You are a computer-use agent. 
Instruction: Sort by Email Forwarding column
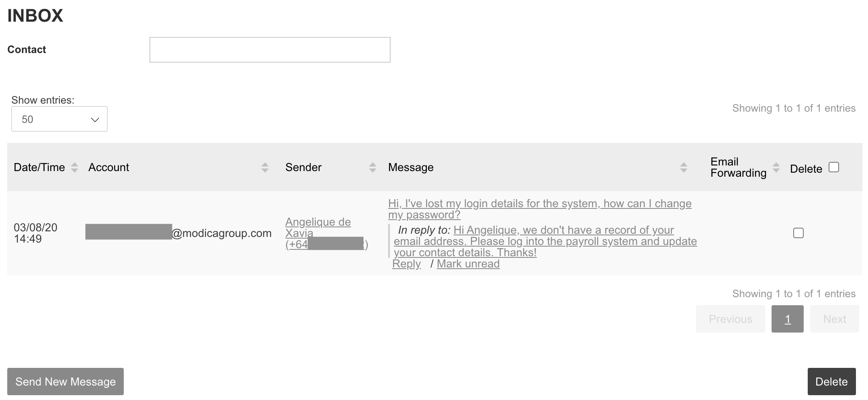pos(776,167)
